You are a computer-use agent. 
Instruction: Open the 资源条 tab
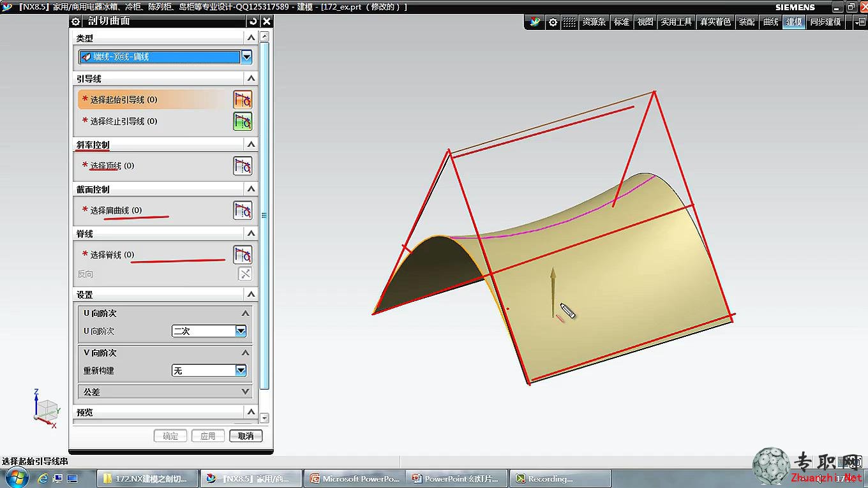tap(594, 22)
